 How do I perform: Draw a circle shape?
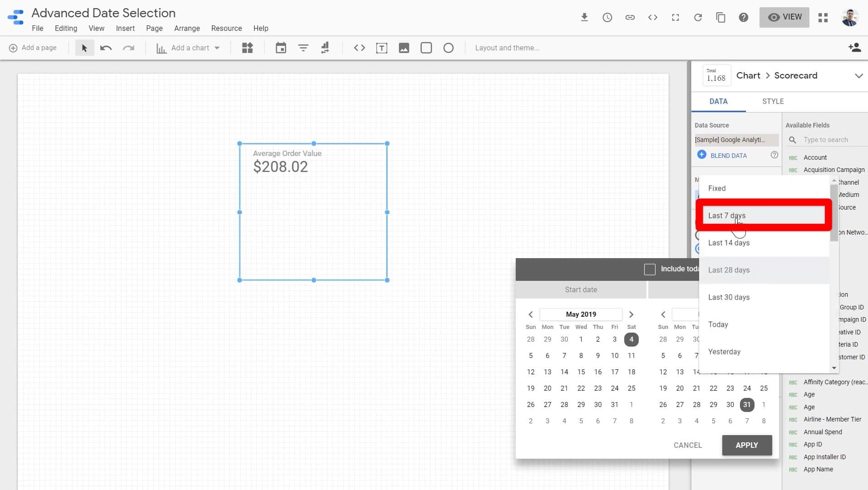tap(448, 48)
